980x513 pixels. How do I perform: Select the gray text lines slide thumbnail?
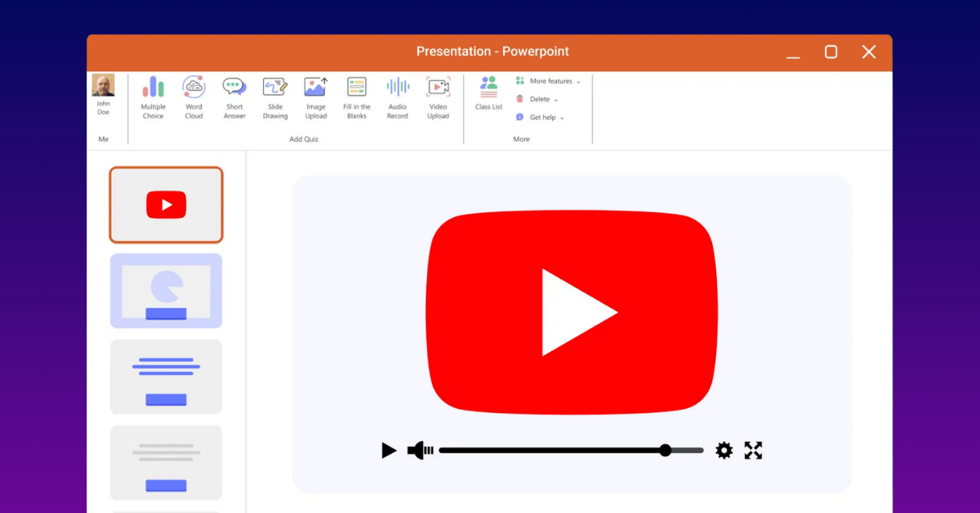click(x=166, y=462)
